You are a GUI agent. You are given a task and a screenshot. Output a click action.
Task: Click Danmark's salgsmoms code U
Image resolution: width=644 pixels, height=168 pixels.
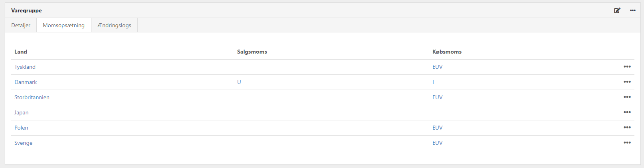pyautogui.click(x=239, y=82)
